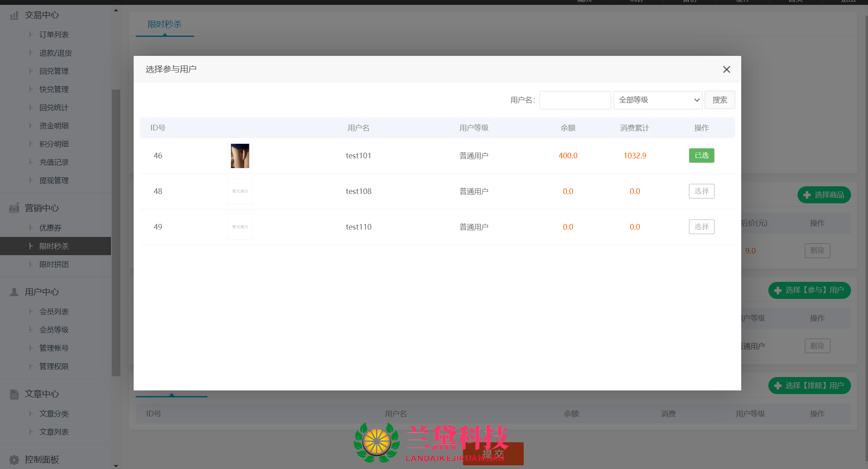The image size is (868, 469).
Task: Deselect the already-selected user test101
Action: click(701, 156)
